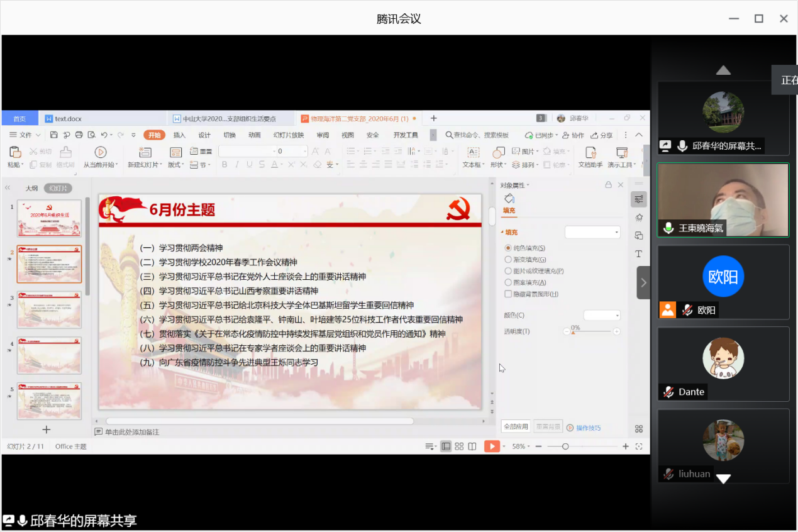The height and width of the screenshot is (532, 798).
Task: Click the 图片 (Insert Picture) icon
Action: point(516,151)
